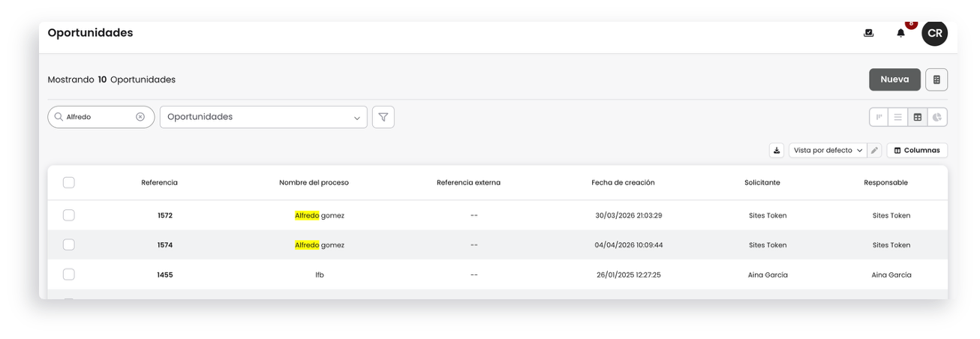The image size is (980, 339).
Task: Open the Vista por defecto dropdown
Action: (x=828, y=150)
